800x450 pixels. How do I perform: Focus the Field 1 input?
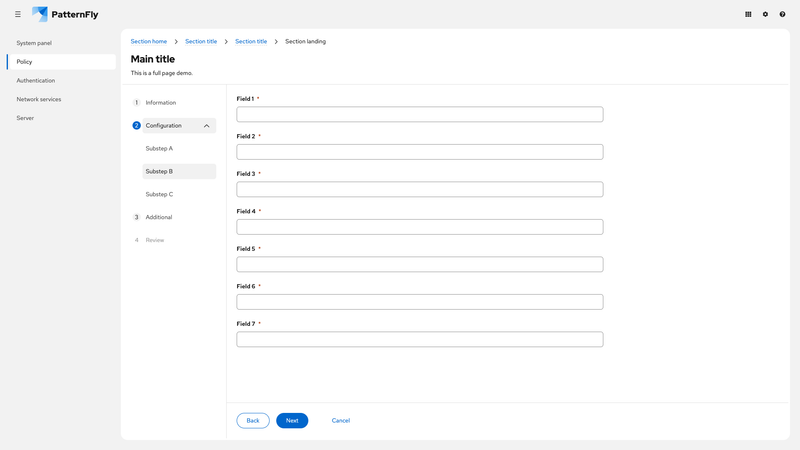[x=419, y=114]
